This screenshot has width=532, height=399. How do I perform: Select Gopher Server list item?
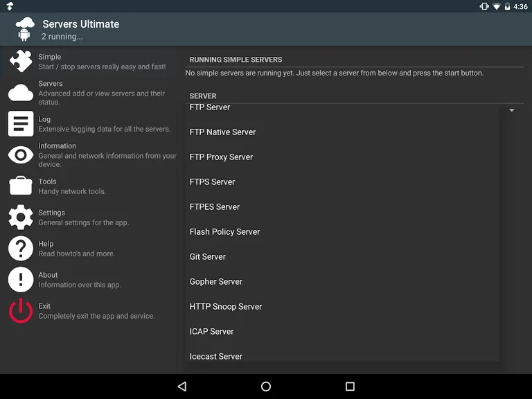tap(216, 282)
